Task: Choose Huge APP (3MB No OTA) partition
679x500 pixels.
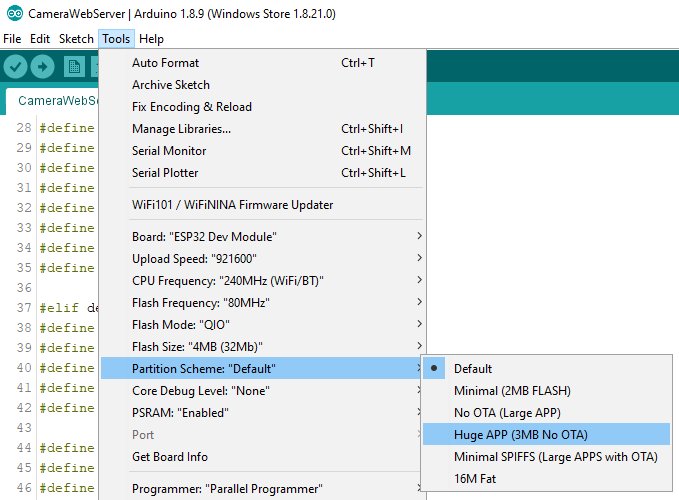Action: (x=520, y=434)
